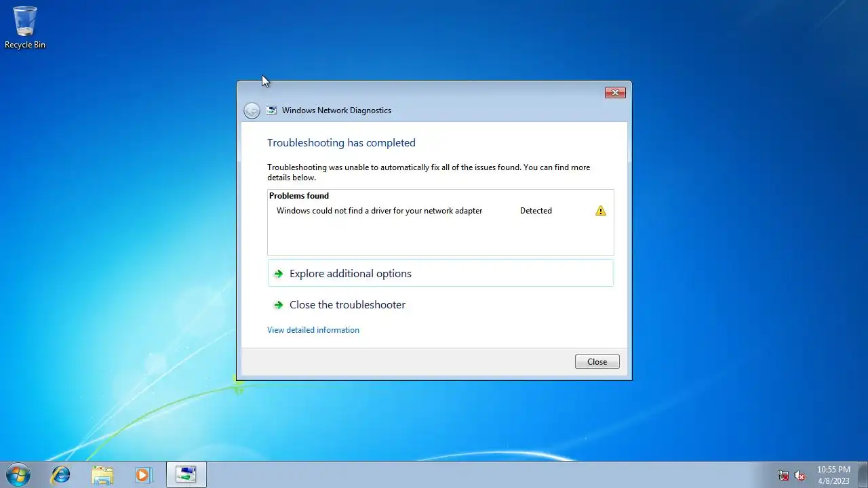This screenshot has height=488, width=868.
Task: Click the Detected status text
Action: pos(536,211)
